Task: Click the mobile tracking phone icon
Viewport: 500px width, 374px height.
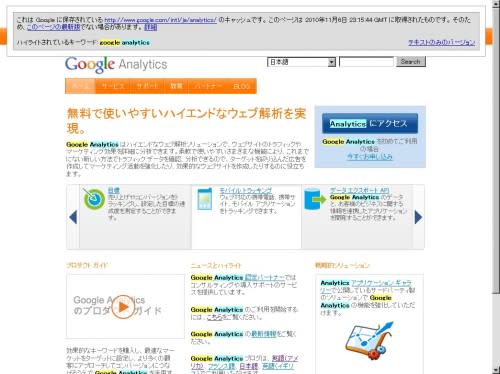Action: coord(204,199)
